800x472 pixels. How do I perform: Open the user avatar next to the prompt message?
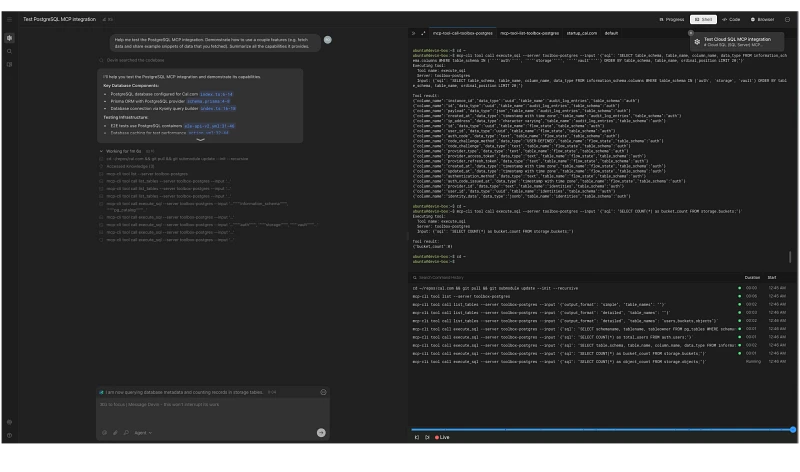coord(328,40)
